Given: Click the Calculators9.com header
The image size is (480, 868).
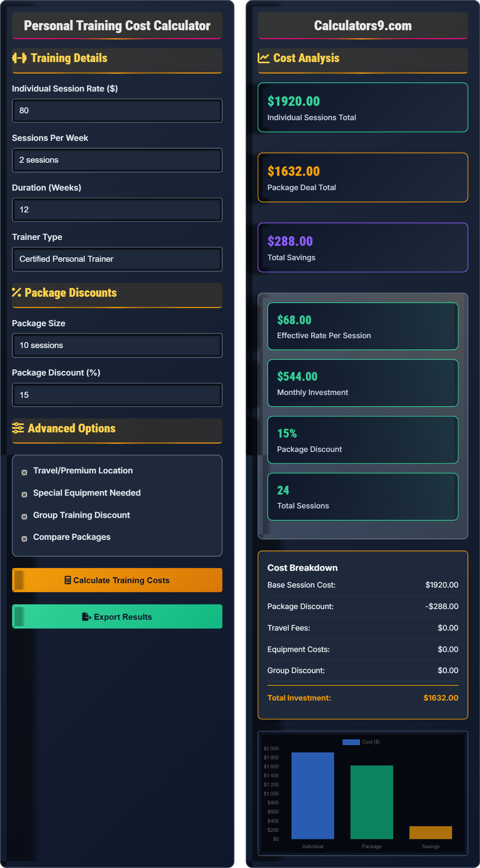Looking at the screenshot, I should click(363, 25).
